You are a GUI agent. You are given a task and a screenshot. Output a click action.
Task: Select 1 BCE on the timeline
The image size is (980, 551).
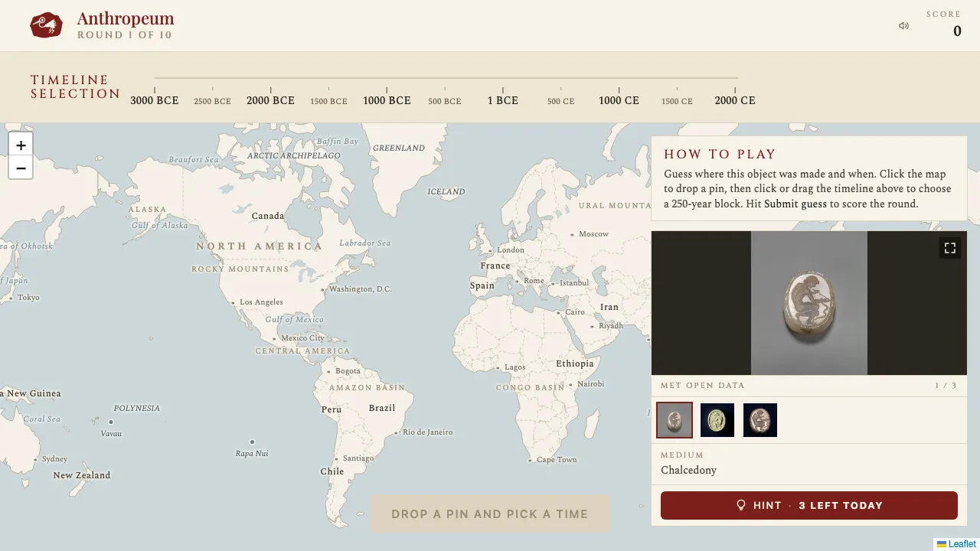[503, 100]
